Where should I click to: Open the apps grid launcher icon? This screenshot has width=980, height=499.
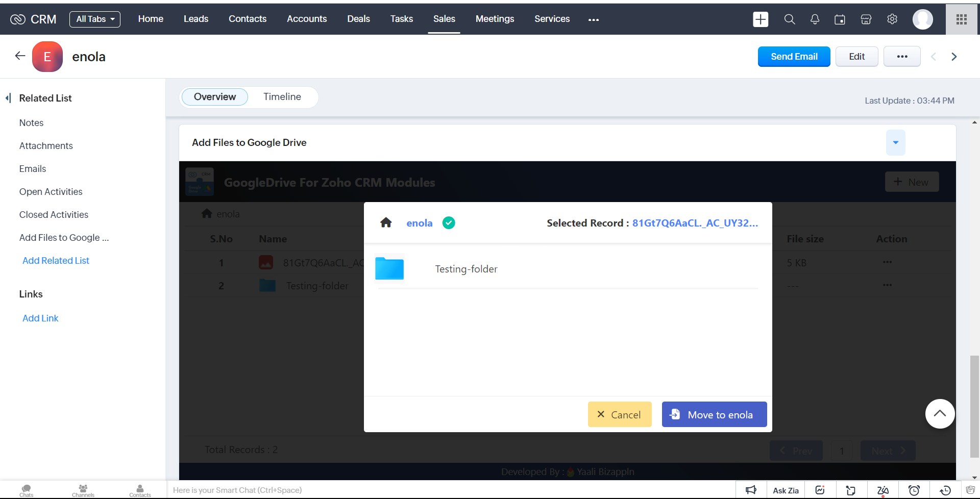click(x=962, y=19)
